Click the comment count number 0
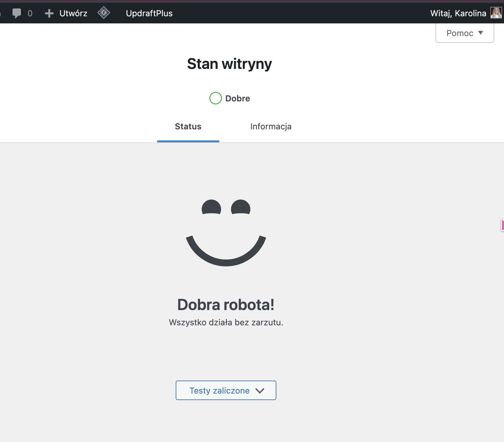The height and width of the screenshot is (442, 504). [30, 13]
